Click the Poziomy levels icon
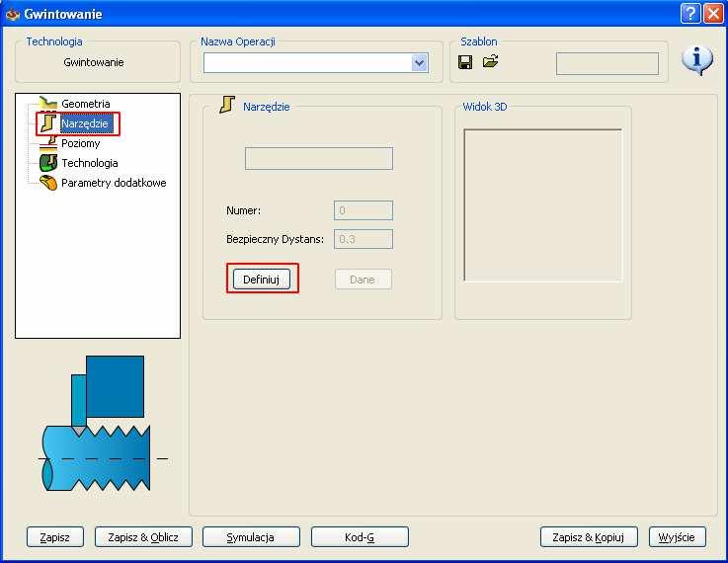This screenshot has width=728, height=563. click(x=48, y=143)
